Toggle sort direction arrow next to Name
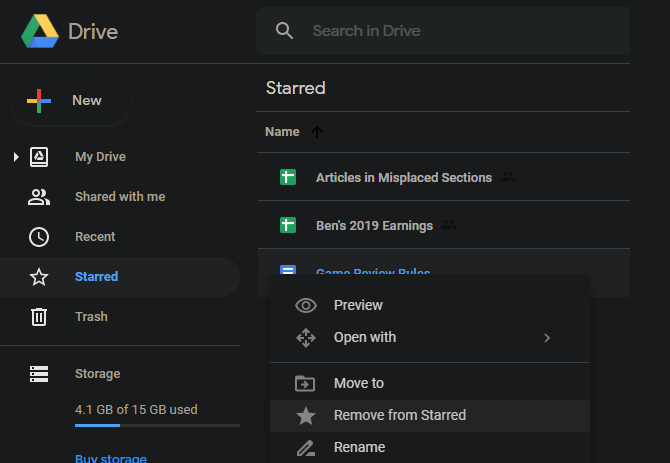The width and height of the screenshot is (670, 463). tap(318, 132)
